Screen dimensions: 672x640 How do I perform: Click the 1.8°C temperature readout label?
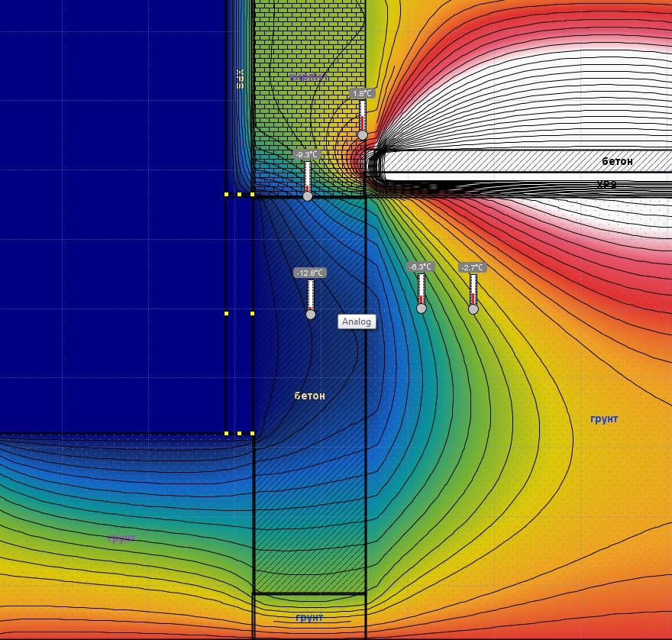[362, 93]
